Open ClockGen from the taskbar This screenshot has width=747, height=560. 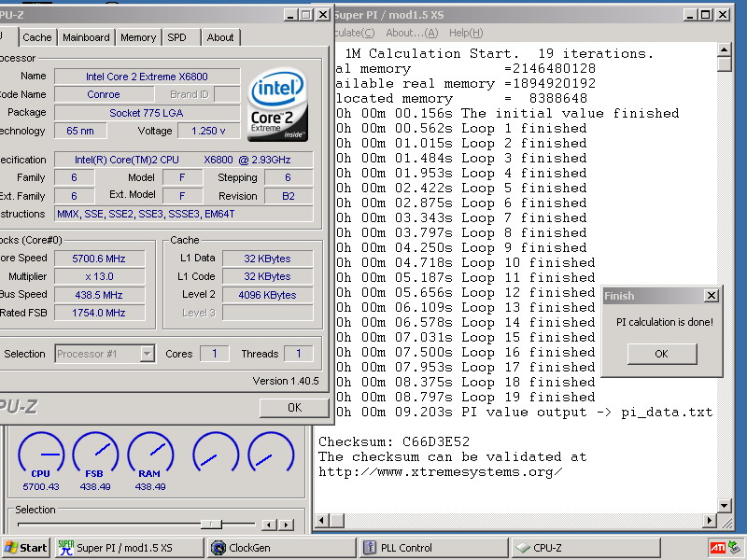(282, 548)
